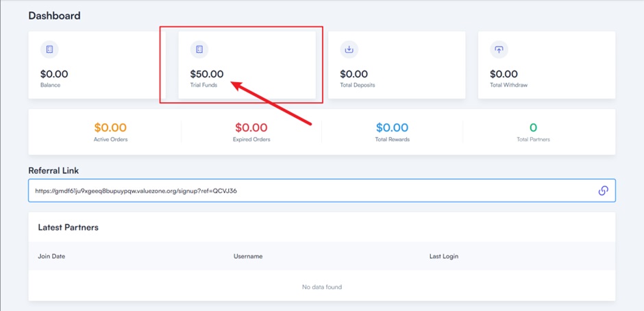Image resolution: width=644 pixels, height=311 pixels.
Task: Click the Total Withdraw upload icon
Action: [499, 49]
